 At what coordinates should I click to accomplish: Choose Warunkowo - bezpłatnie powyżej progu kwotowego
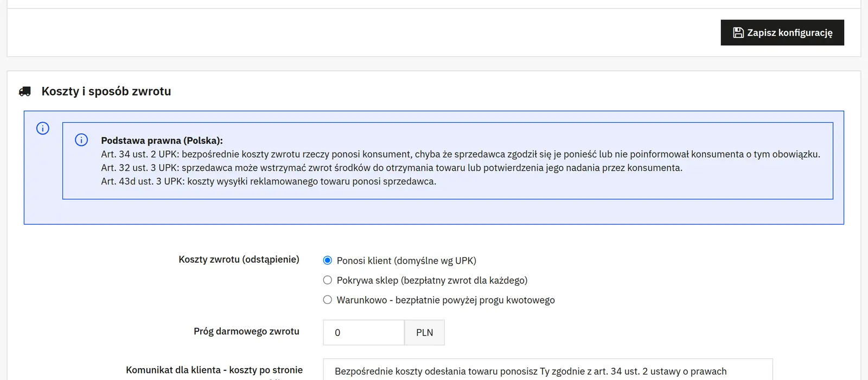(328, 300)
